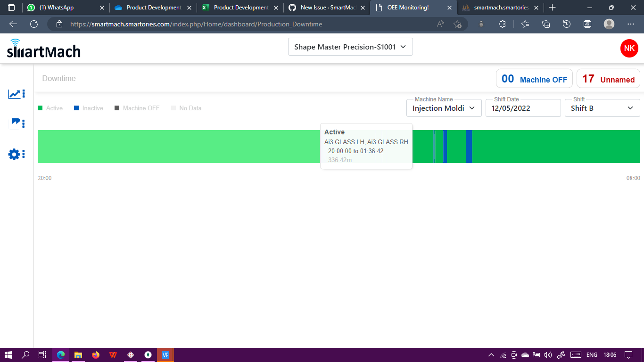Open the Shape Master Precision-S1001 machine selector
Viewport: 644px width, 362px height.
350,47
